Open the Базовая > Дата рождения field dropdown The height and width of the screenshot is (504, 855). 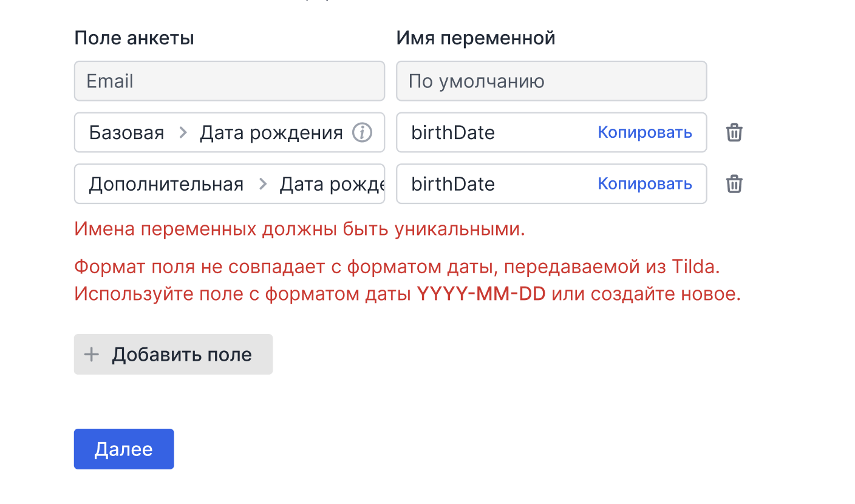(230, 132)
